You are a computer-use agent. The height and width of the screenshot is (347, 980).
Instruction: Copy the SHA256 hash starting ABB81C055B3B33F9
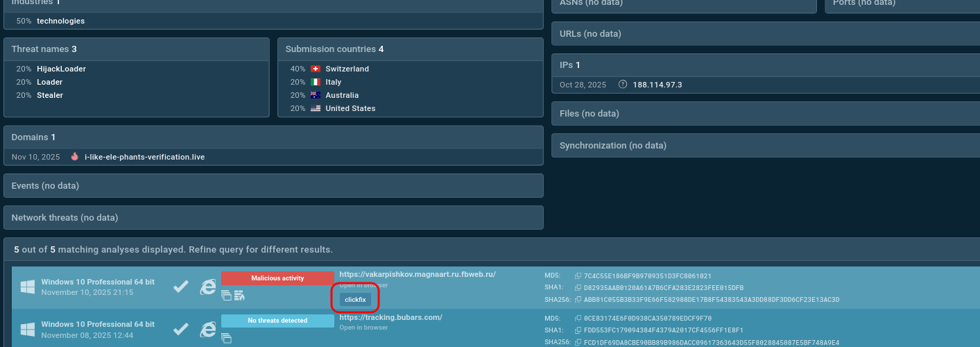(x=578, y=300)
